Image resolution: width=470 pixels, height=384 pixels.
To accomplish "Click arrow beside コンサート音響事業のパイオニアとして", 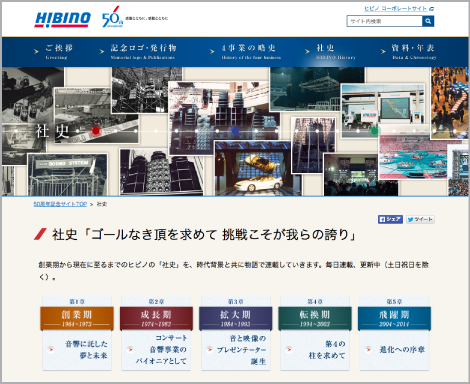I will coord(130,349).
